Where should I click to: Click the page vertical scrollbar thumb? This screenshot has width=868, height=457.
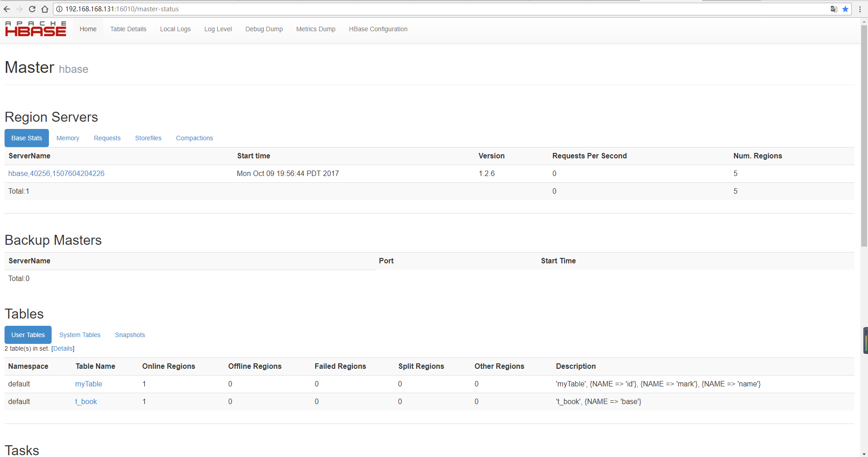864,136
